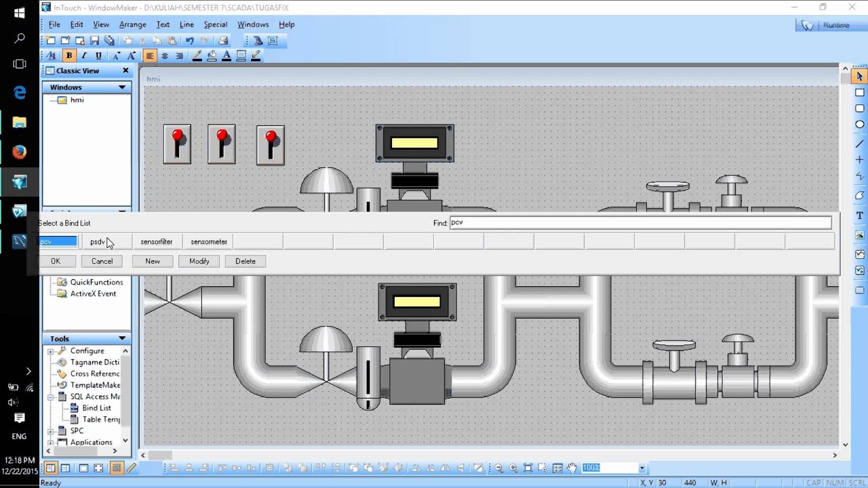The width and height of the screenshot is (868, 488).
Task: Open the Arrange menu
Action: 133,24
